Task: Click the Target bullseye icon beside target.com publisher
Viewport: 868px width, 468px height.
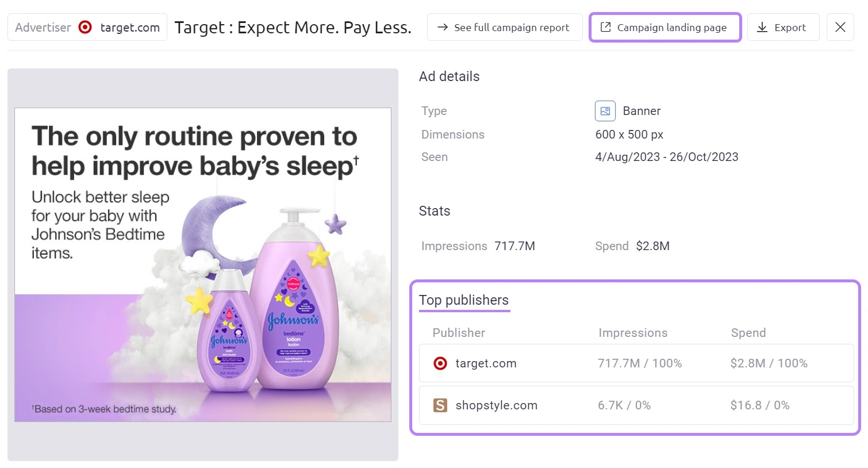Action: click(440, 363)
